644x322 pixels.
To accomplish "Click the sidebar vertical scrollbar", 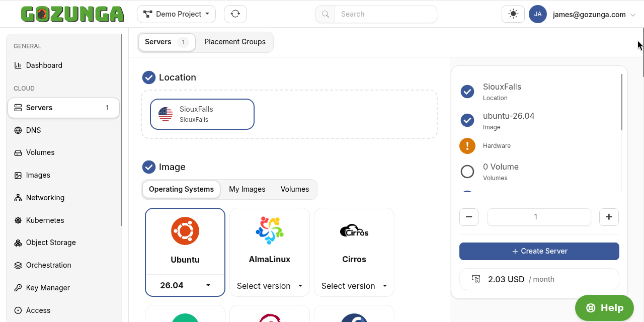I will [121, 130].
